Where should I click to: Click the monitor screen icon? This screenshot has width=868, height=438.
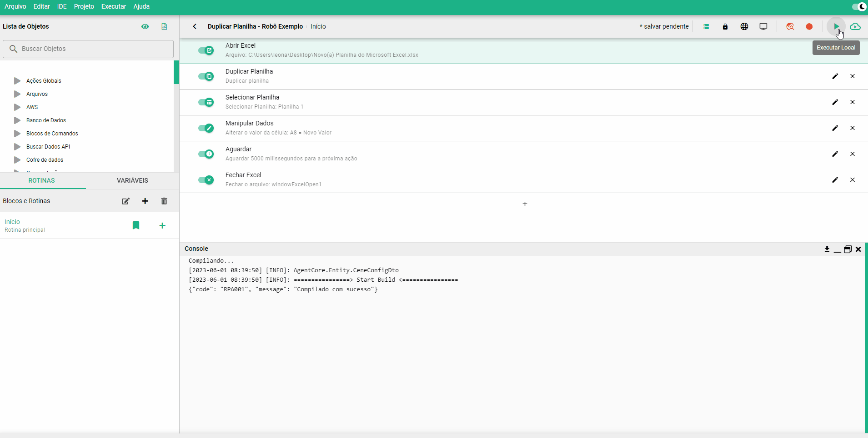point(763,27)
